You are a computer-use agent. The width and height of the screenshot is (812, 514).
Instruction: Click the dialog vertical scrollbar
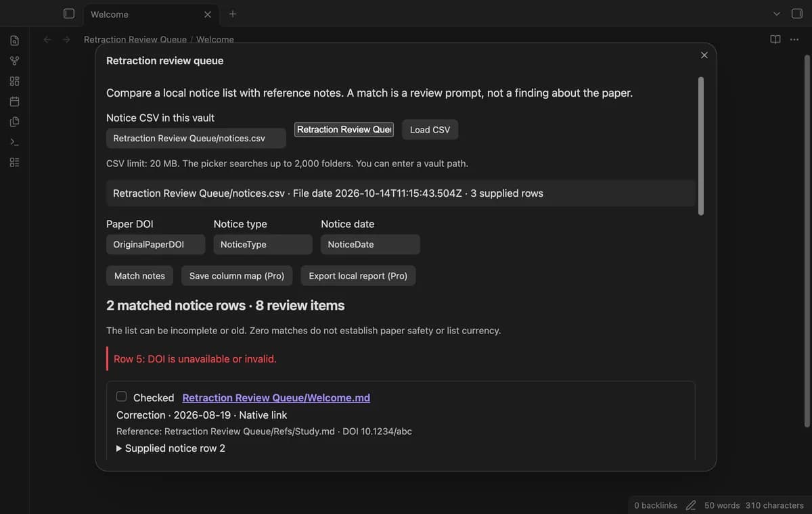click(x=700, y=145)
